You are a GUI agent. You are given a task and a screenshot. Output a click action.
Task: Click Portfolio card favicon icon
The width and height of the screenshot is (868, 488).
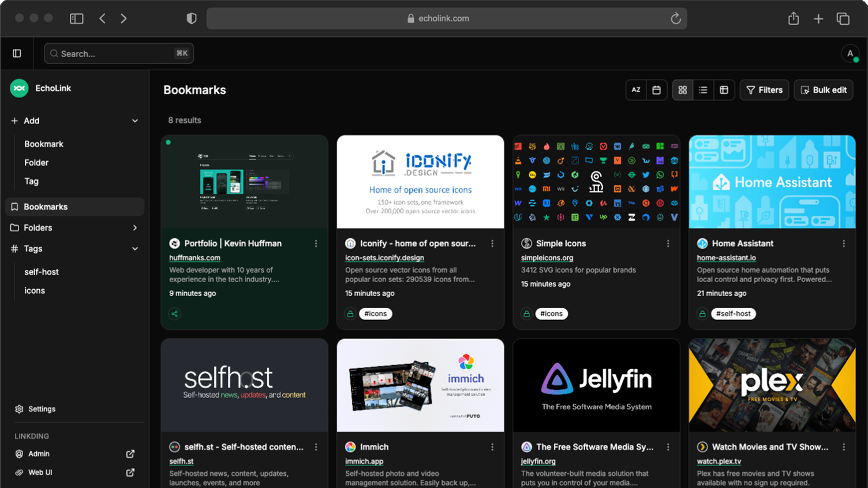pyautogui.click(x=174, y=243)
